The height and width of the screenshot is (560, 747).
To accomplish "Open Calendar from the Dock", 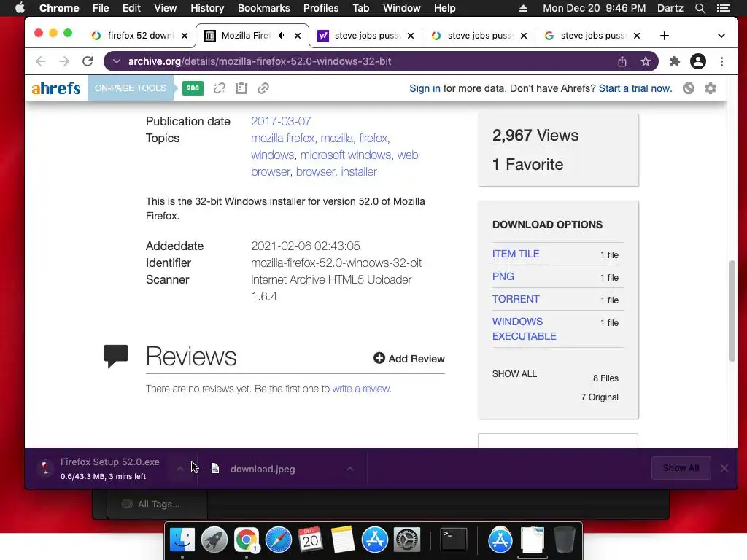I will [310, 540].
